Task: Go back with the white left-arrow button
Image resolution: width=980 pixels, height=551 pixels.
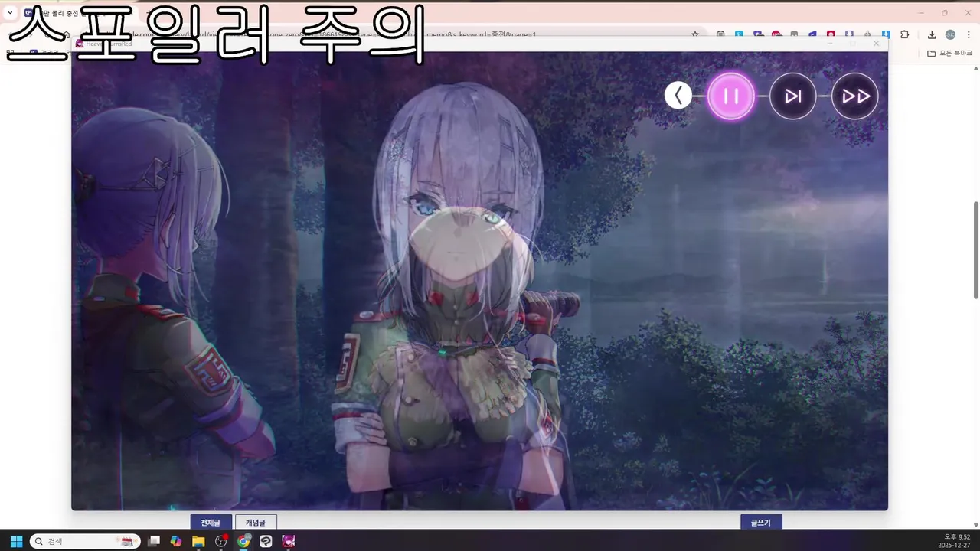Action: click(x=678, y=96)
